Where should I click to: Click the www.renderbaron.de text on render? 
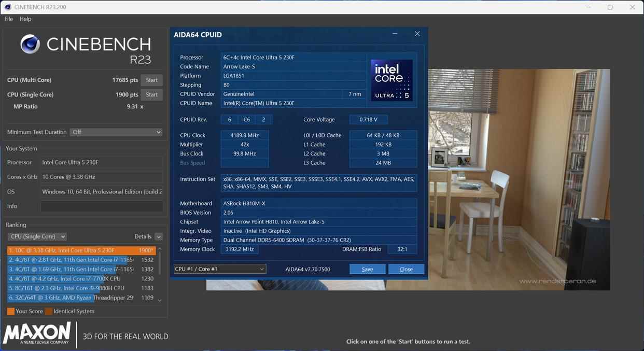[x=557, y=281]
